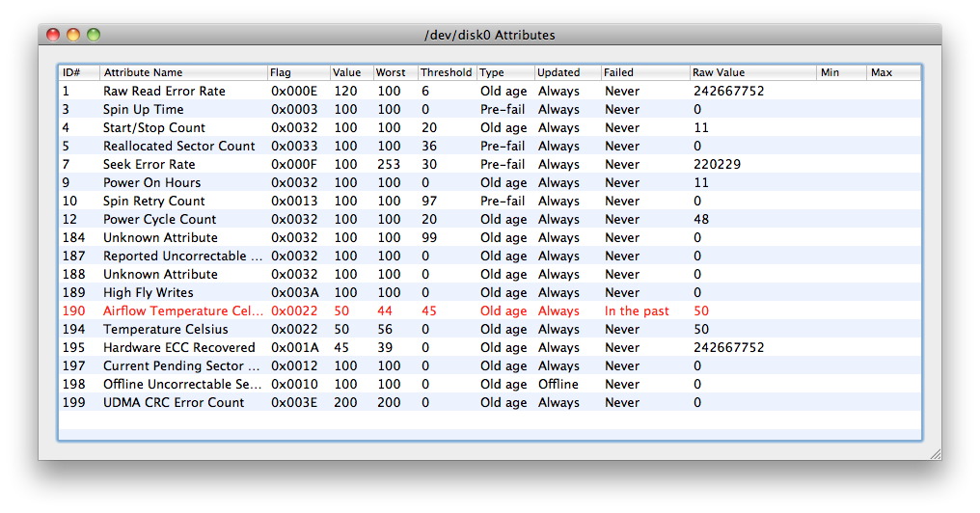
Task: Click flag 0x003A in High Fly Writes row
Action: [x=294, y=292]
